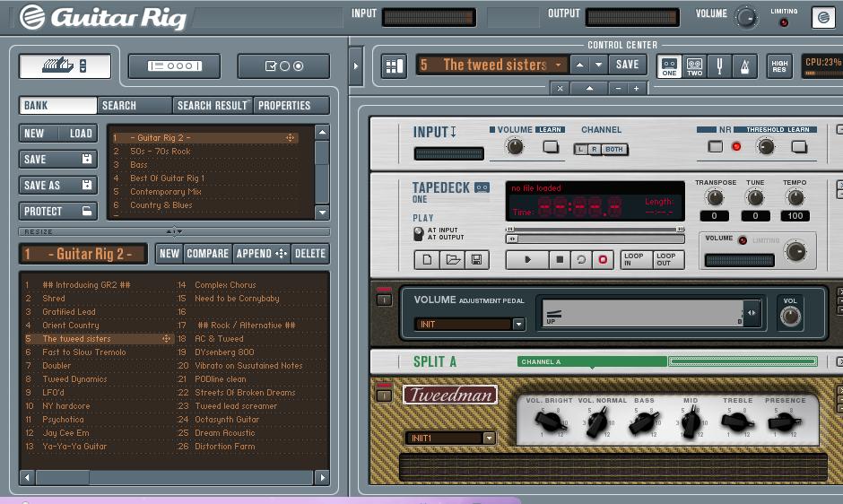Screen dimensions: 843x504
Task: Arm the Tapedeck record button
Action: pyautogui.click(x=603, y=260)
